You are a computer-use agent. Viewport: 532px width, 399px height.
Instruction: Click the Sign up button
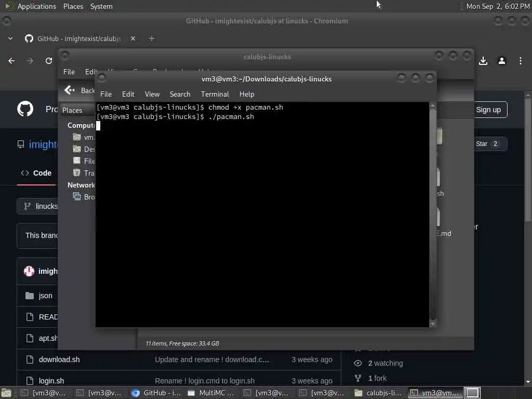tap(488, 110)
